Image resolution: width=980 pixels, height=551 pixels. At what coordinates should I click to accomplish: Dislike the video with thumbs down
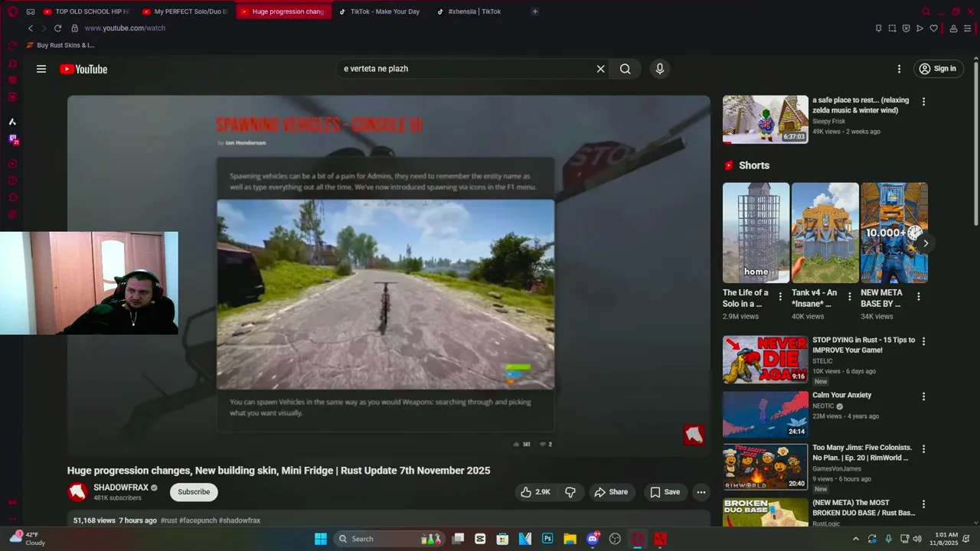[570, 492]
